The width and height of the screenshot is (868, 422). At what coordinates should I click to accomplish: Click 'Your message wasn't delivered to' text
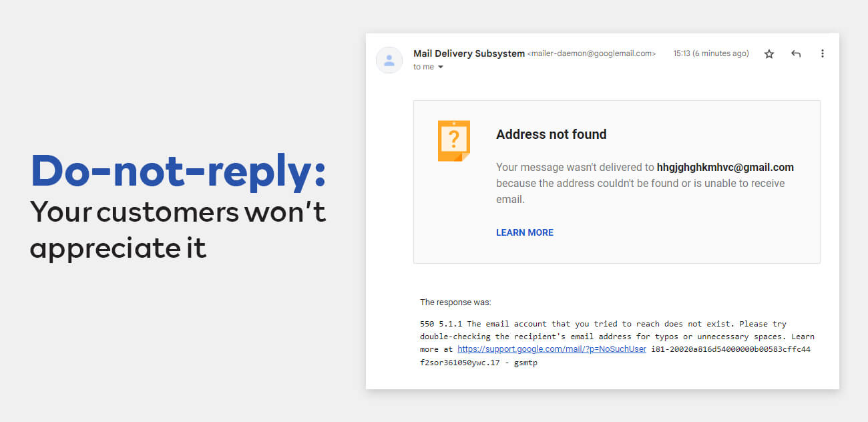[x=575, y=167]
